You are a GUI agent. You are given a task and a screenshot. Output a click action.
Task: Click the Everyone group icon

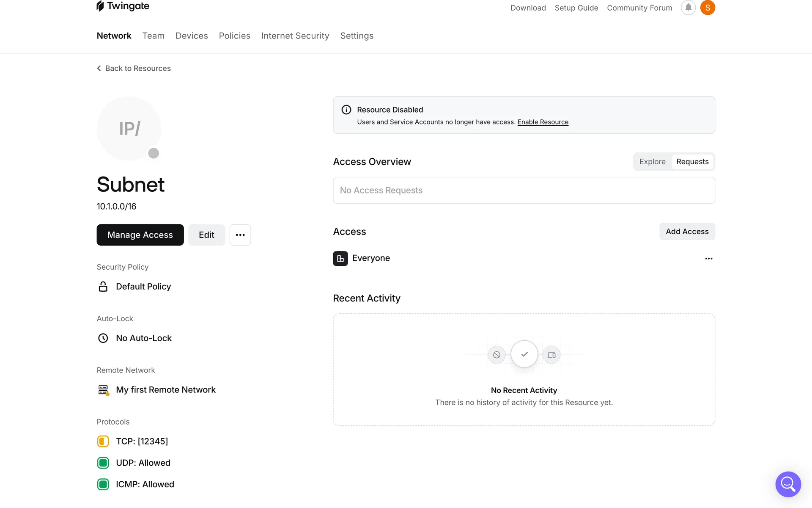(340, 258)
